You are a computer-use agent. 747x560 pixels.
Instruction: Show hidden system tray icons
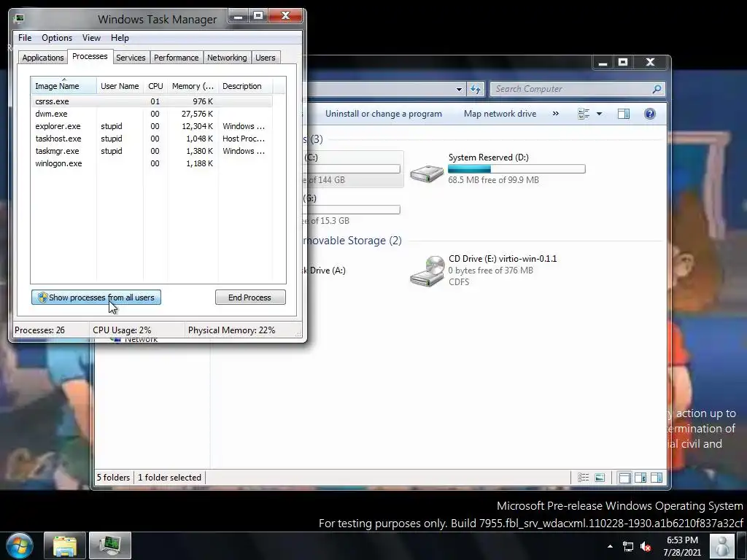pyautogui.click(x=610, y=546)
